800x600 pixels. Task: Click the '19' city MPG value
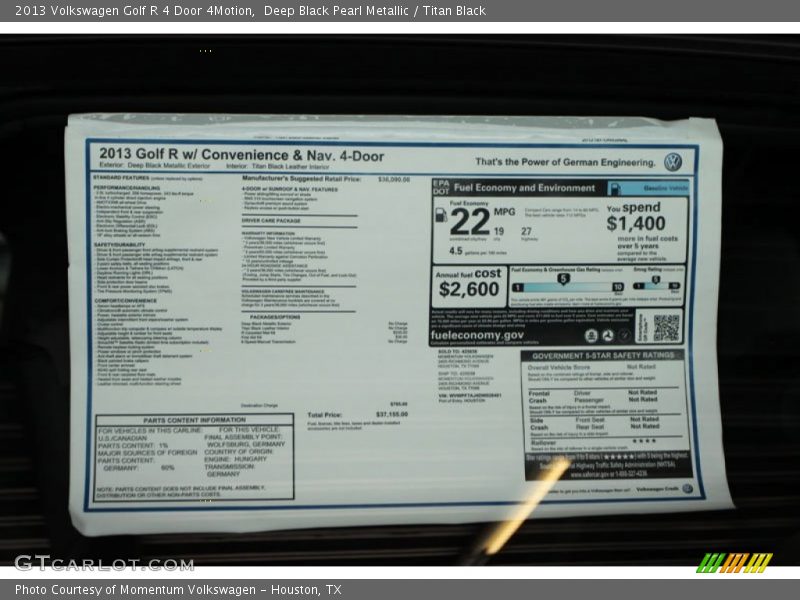[498, 231]
